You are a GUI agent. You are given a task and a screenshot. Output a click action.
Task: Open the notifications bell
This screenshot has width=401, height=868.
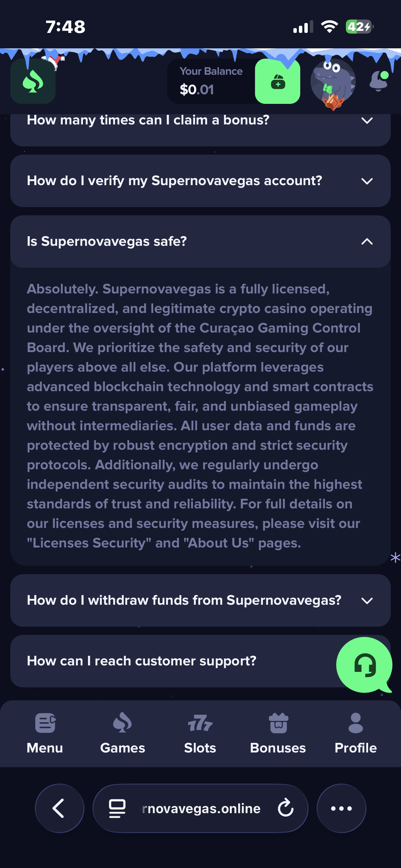click(x=379, y=81)
